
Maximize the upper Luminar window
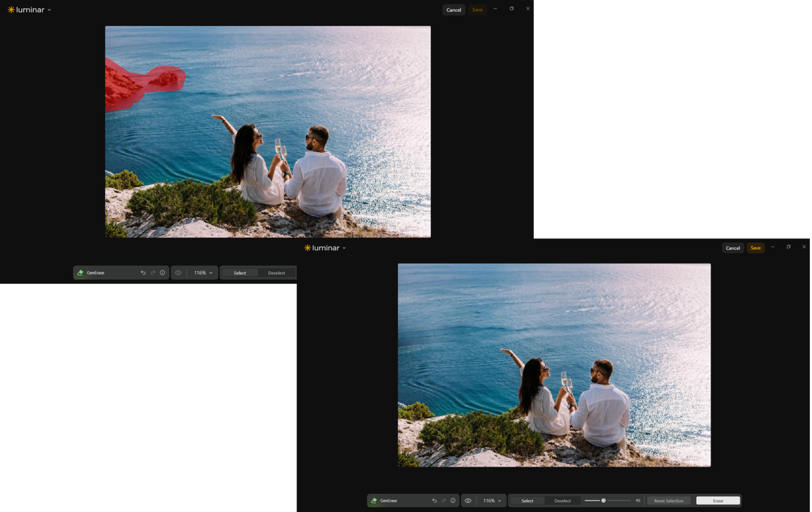(512, 9)
